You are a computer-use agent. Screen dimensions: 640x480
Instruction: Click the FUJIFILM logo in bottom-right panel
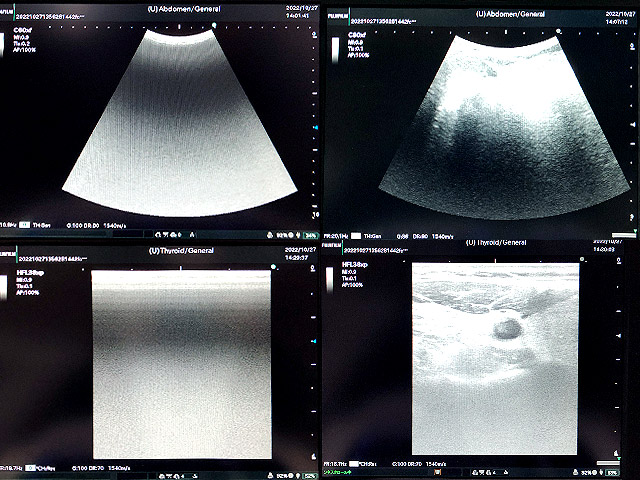coord(331,245)
